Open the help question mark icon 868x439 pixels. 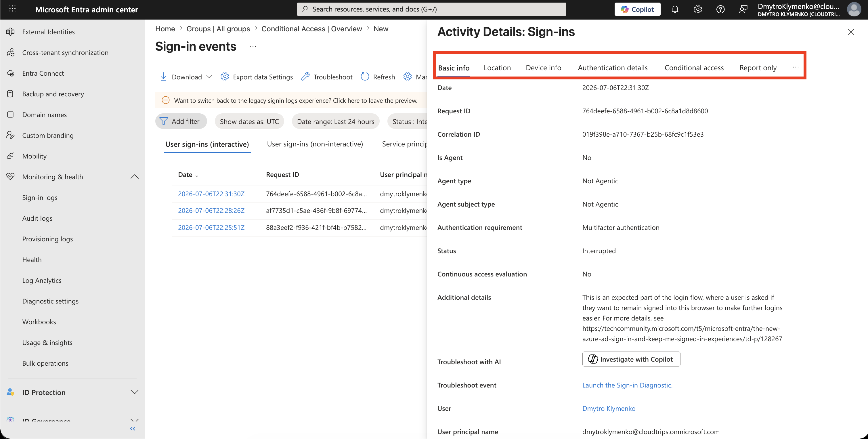[720, 9]
